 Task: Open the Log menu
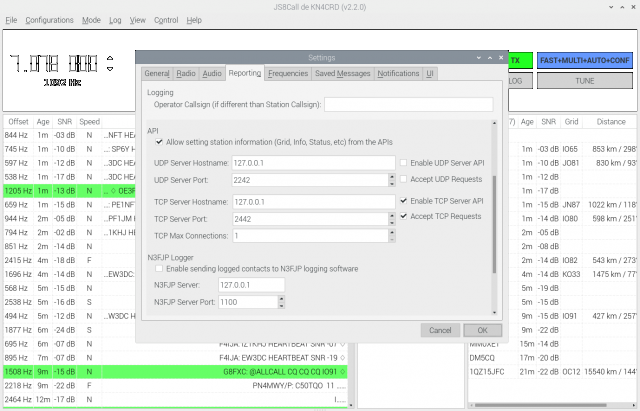[115, 20]
